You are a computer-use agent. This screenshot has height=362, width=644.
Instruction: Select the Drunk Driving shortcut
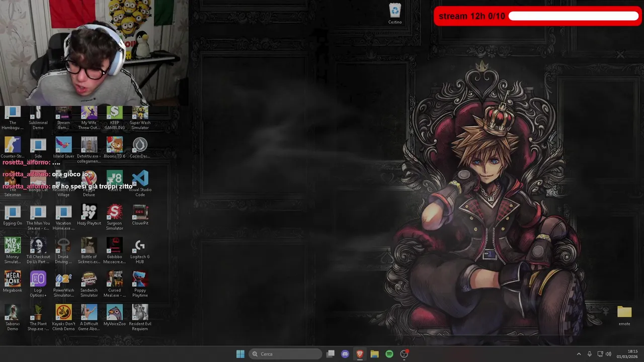[64, 251]
